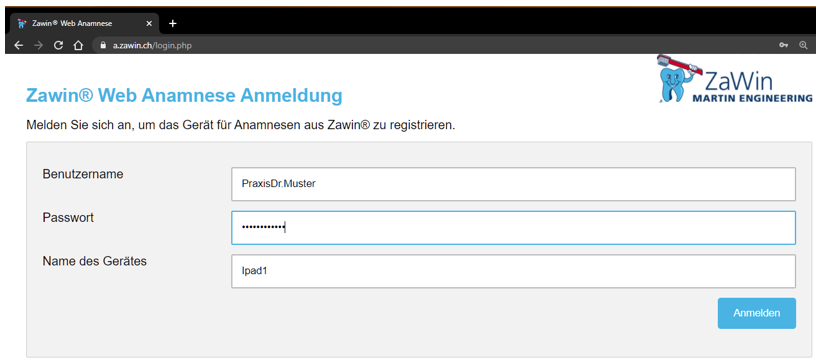This screenshot has width=820, height=363.
Task: Click the Name des Gerätes label
Action: pos(95,261)
